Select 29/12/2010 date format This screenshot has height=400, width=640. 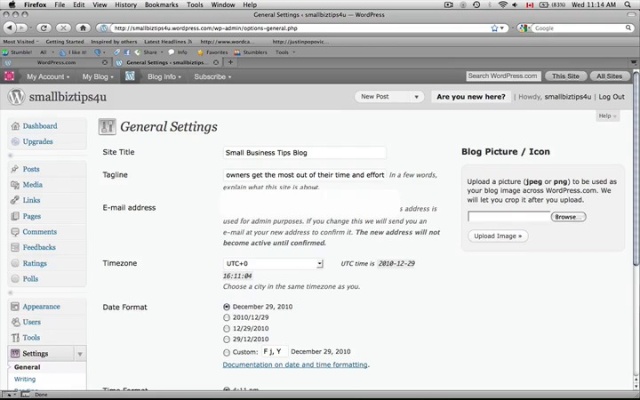pyautogui.click(x=227, y=339)
